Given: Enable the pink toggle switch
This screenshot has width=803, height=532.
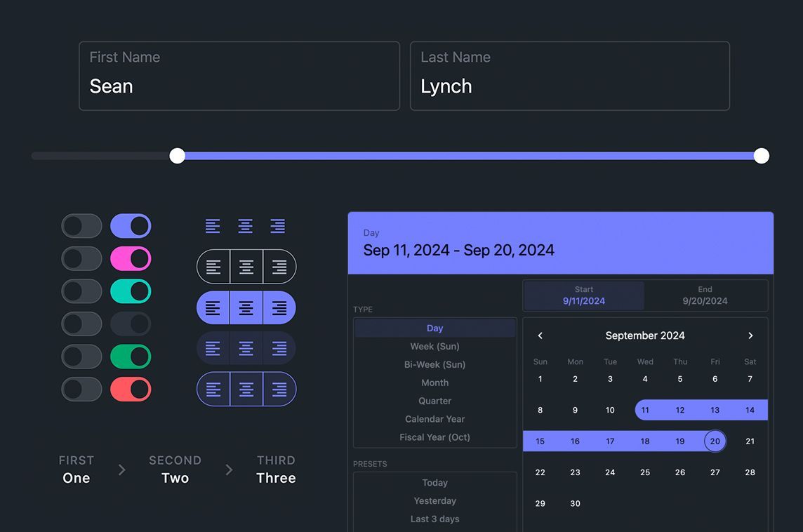Looking at the screenshot, I should pos(131,258).
